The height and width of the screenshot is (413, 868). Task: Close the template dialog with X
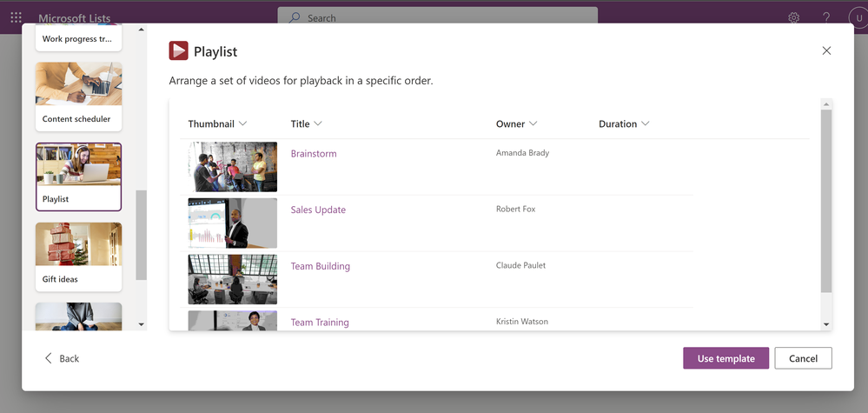point(826,51)
